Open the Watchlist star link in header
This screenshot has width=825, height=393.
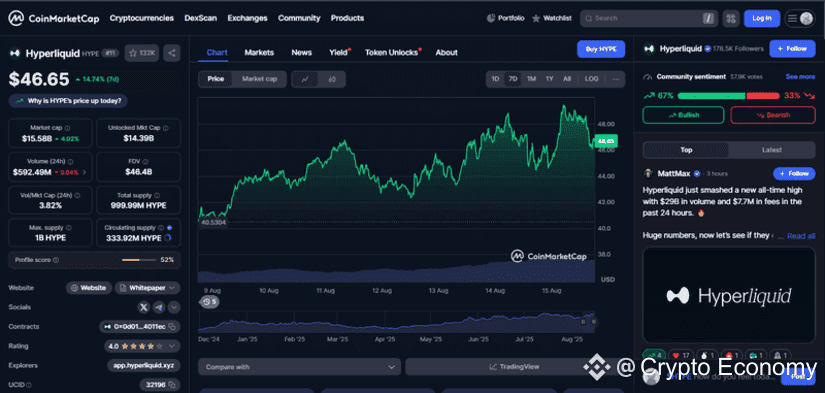pos(552,18)
